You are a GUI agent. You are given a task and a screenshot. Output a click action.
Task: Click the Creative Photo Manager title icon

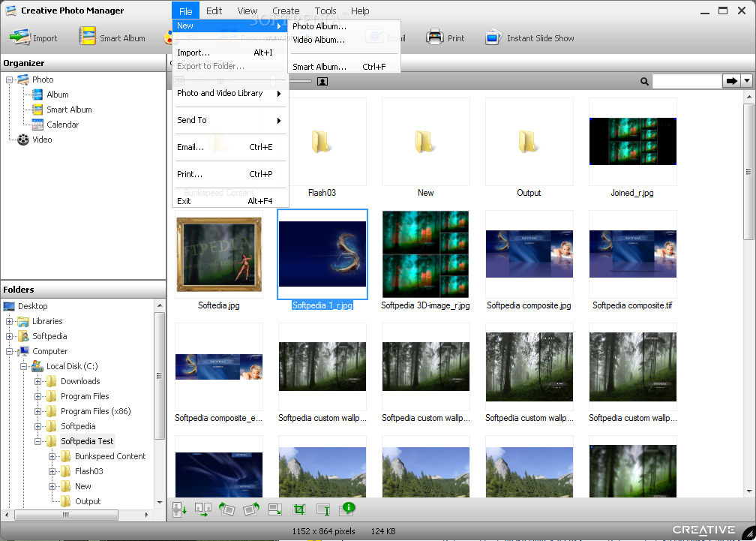[x=10, y=10]
